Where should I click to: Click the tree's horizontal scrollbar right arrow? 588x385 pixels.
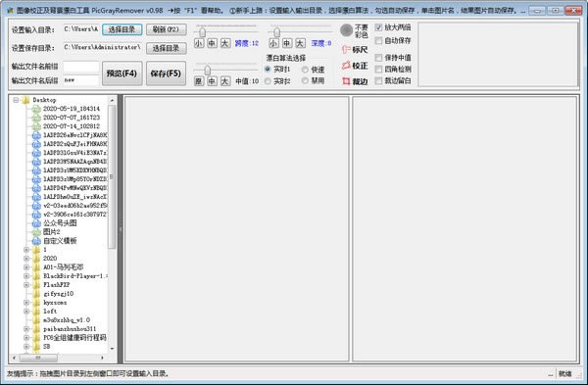(102, 358)
